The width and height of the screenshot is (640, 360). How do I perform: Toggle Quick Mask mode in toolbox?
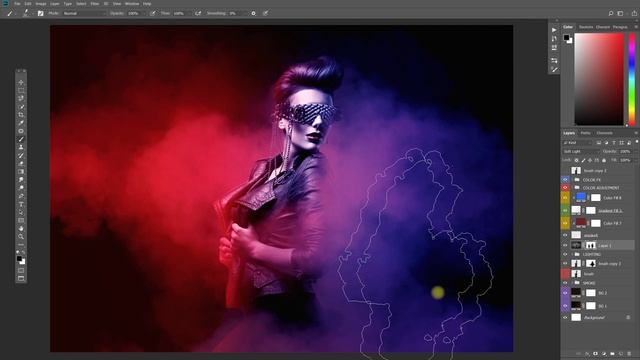click(x=21, y=270)
